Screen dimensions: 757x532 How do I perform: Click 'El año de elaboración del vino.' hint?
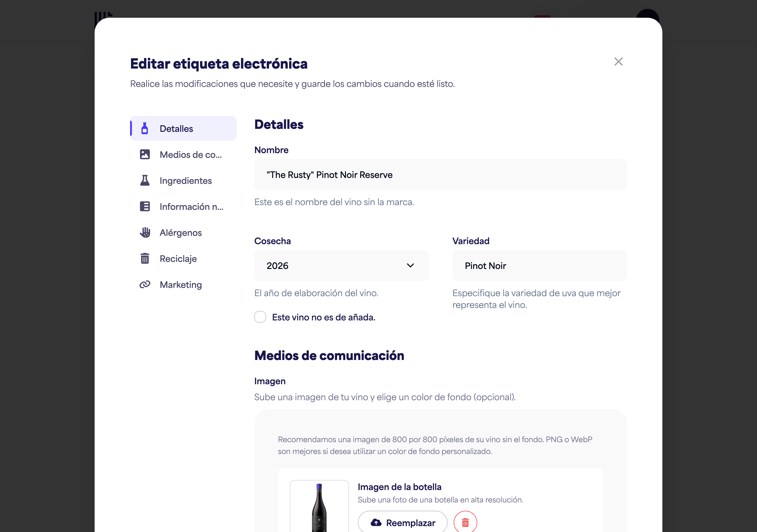click(316, 293)
